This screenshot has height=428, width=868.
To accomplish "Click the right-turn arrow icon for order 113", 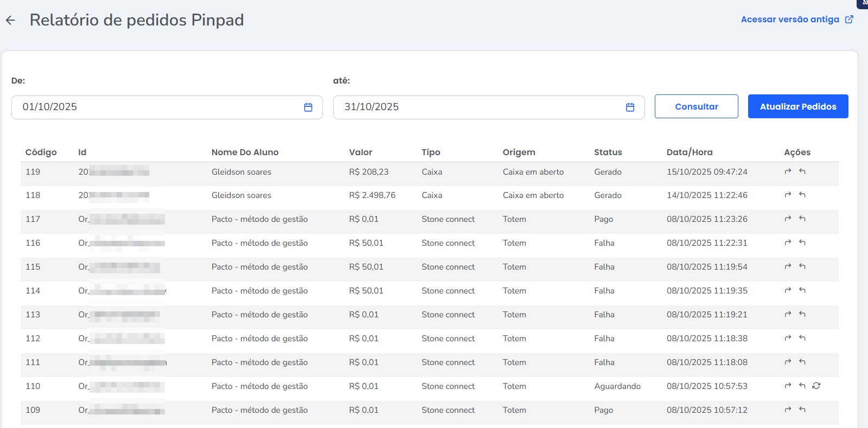I will coord(788,314).
